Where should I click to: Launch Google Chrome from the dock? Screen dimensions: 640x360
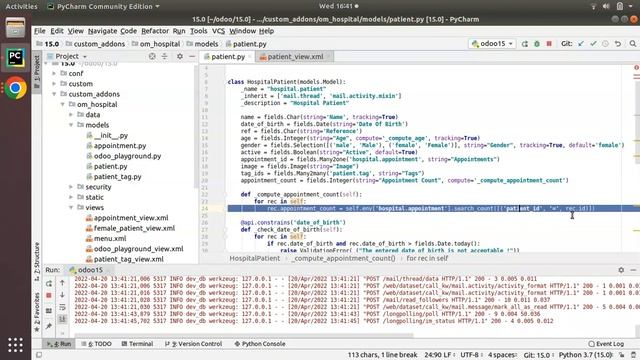pyautogui.click(x=16, y=88)
